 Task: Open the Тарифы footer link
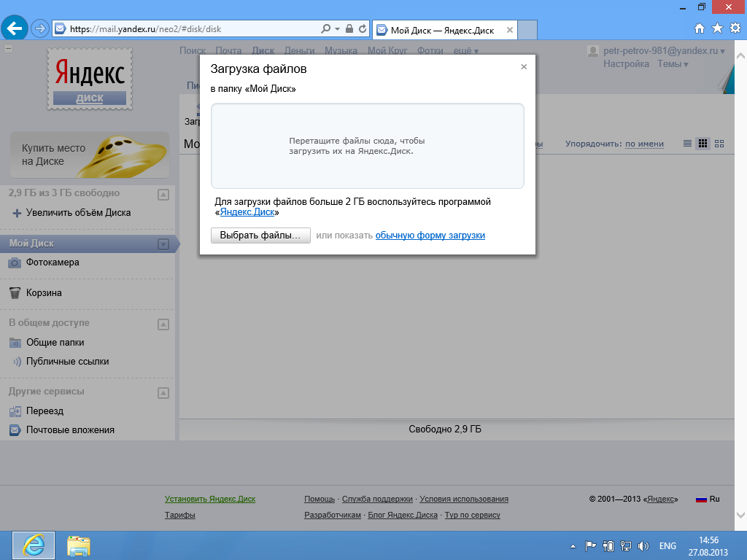[180, 515]
